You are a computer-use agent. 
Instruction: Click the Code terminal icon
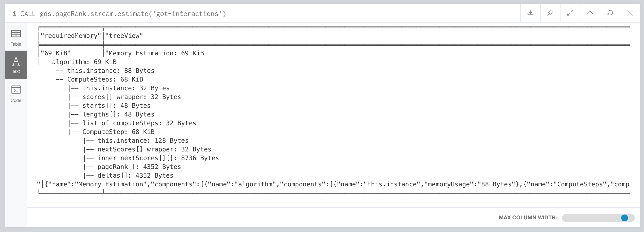pos(16,90)
